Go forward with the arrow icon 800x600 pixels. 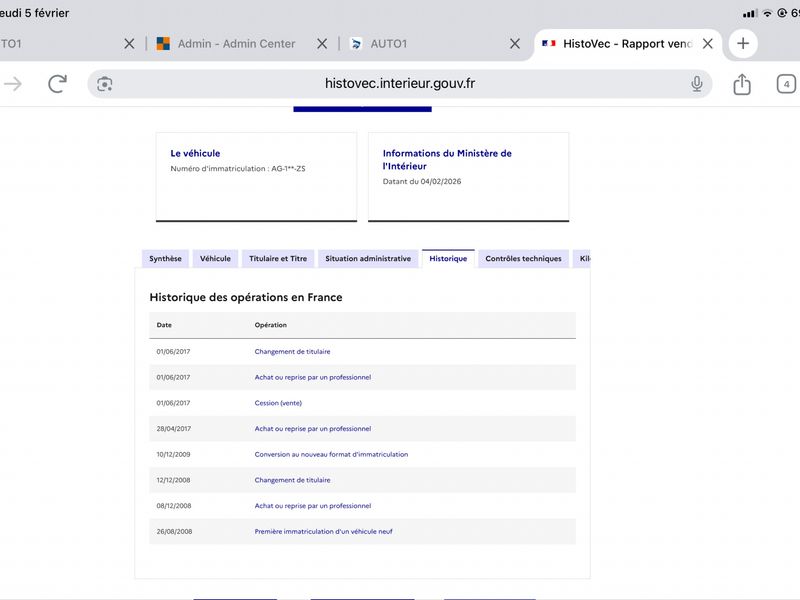point(13,84)
